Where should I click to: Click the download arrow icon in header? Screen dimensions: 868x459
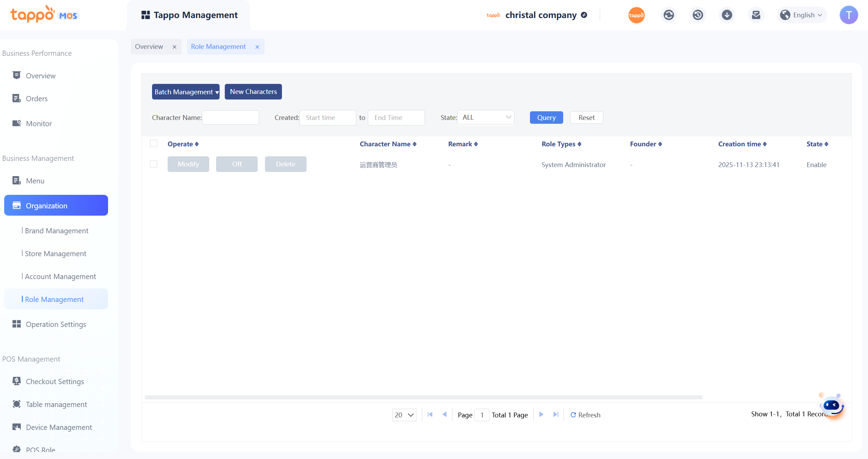tap(727, 15)
